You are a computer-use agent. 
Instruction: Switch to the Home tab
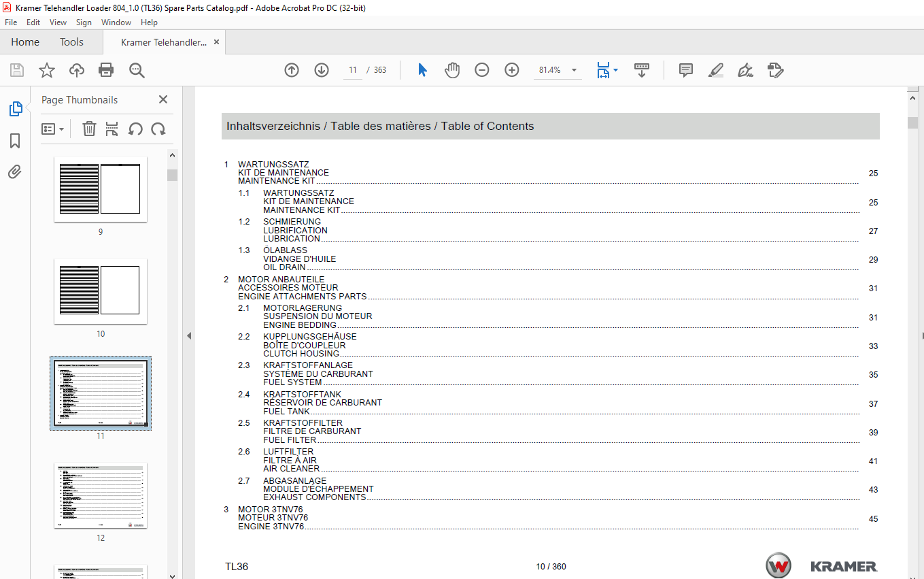click(25, 42)
